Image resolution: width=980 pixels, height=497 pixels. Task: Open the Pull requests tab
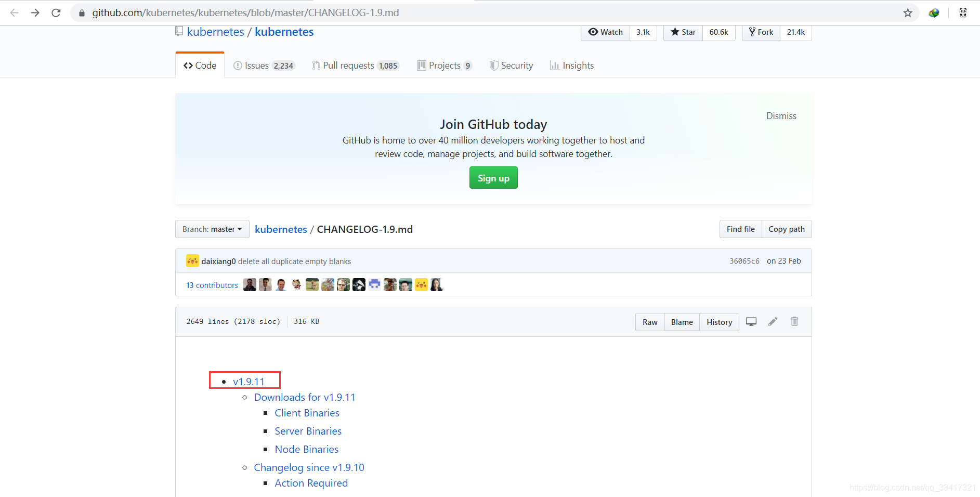(x=356, y=66)
